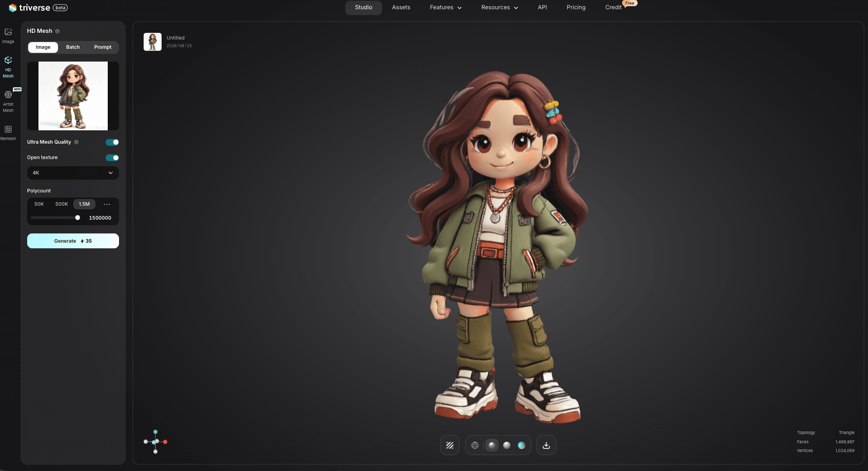
Task: Toggle Ultra Mesh Quality switch
Action: 112,142
